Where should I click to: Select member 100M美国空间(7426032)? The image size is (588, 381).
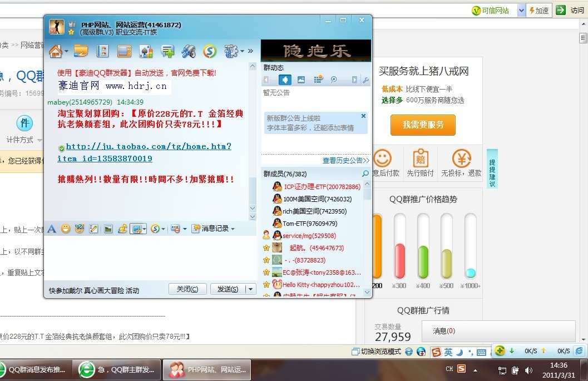tap(313, 199)
